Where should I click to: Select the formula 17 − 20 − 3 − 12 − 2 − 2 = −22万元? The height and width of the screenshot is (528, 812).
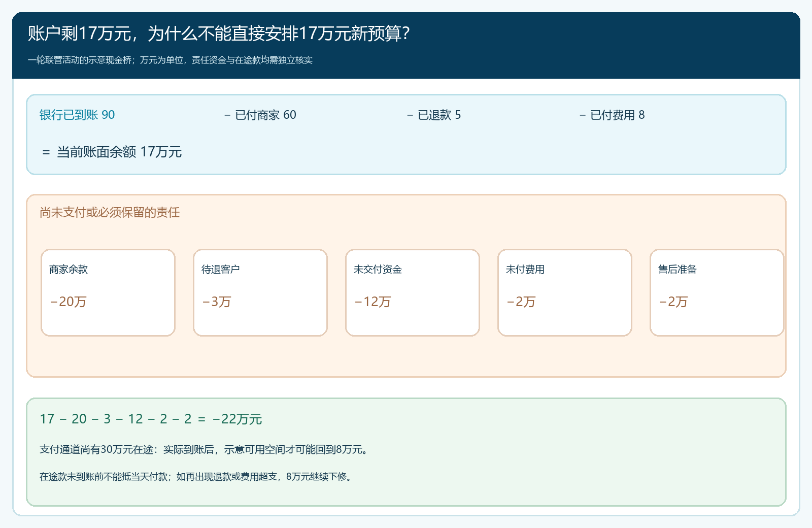point(151,419)
